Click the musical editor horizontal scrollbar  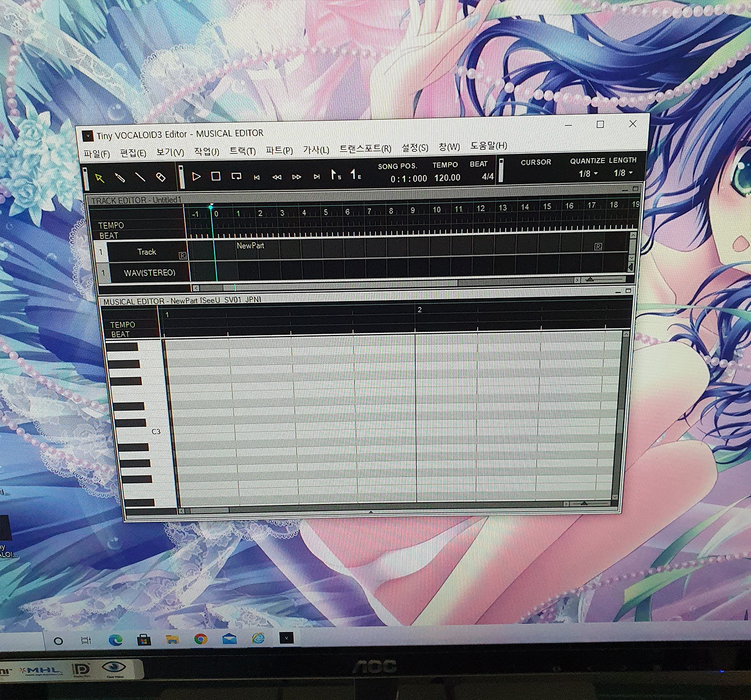(374, 508)
